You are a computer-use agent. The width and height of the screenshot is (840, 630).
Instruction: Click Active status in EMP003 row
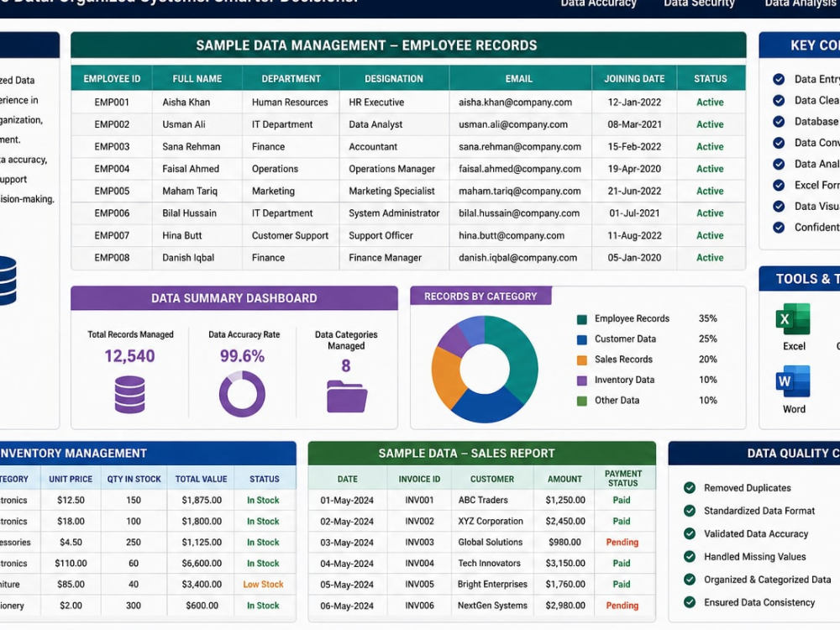pos(710,146)
